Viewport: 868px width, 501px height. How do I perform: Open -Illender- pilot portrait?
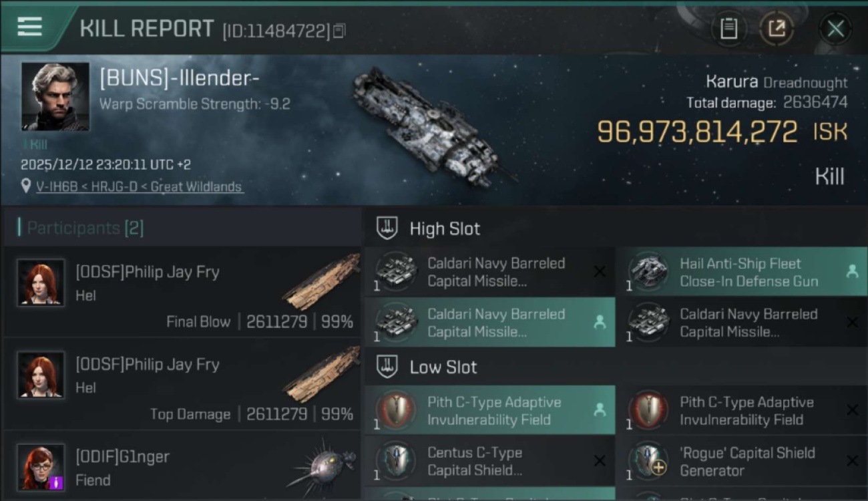point(55,96)
